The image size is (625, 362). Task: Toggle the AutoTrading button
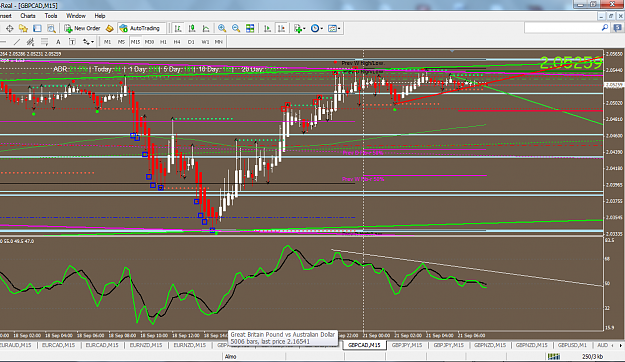tap(142, 28)
